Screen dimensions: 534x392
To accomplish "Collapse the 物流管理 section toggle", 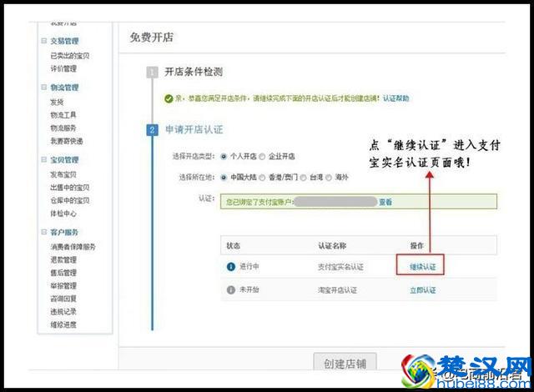I will 44,87.
